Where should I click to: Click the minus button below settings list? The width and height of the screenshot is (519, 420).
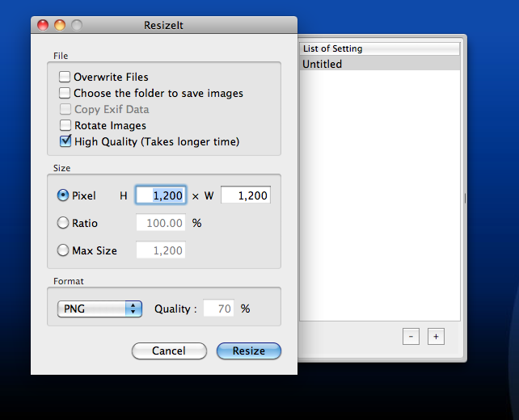point(411,336)
